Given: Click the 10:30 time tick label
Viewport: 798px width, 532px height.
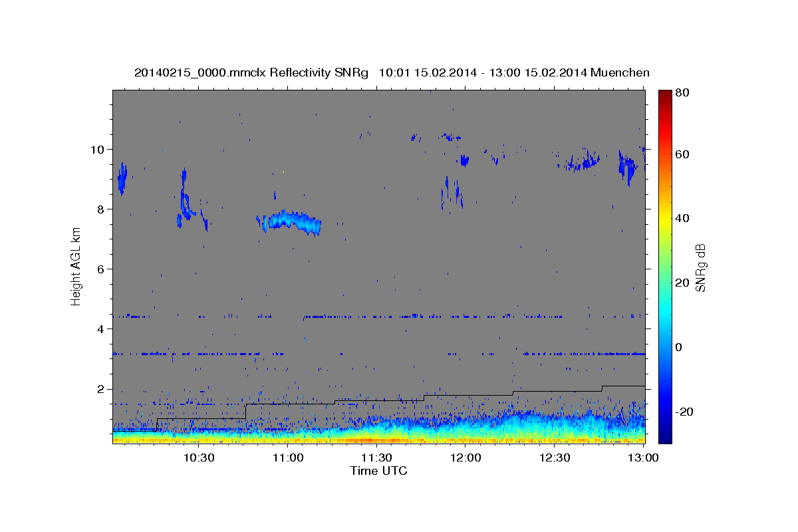Looking at the screenshot, I should click(x=199, y=458).
